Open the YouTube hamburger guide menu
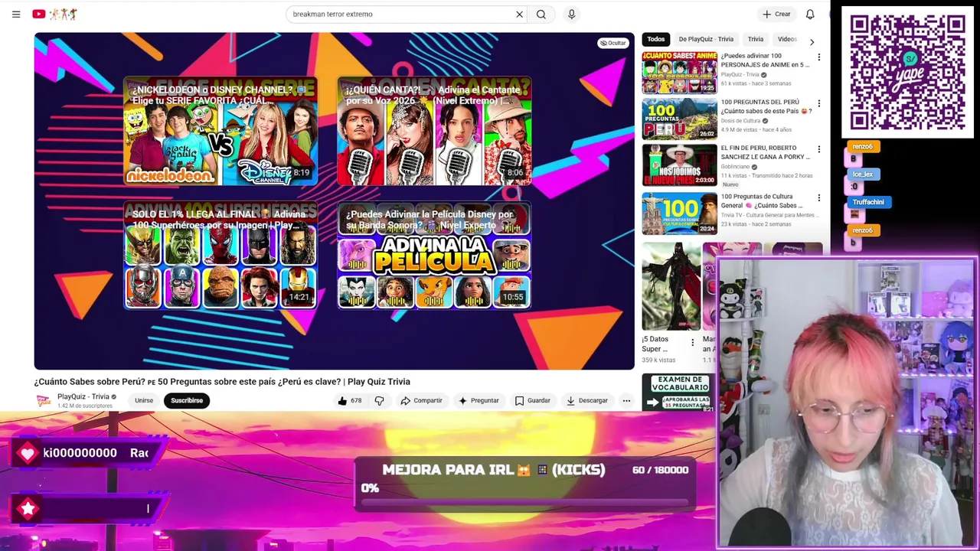 coord(16,14)
